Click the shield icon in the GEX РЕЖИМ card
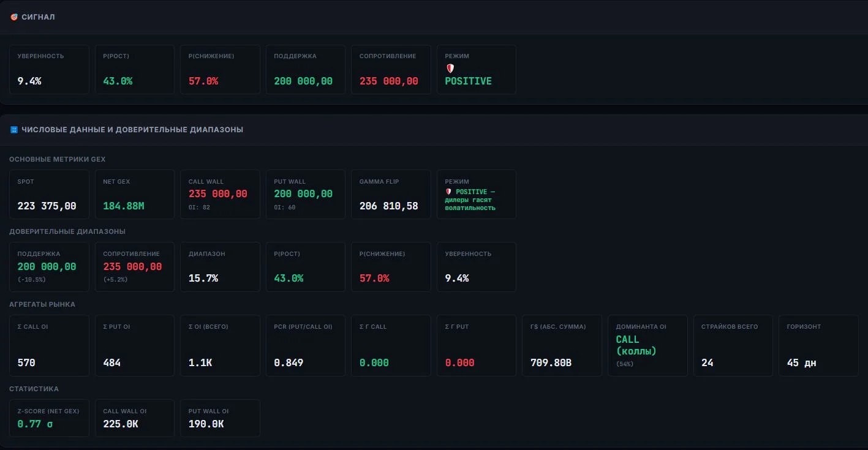Viewport: 868px width, 450px height. [448, 192]
